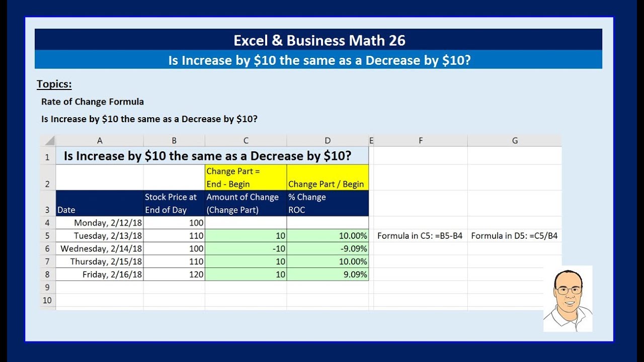Viewport: 644px width, 362px height.
Task: Select row 9 header
Action: click(x=48, y=287)
